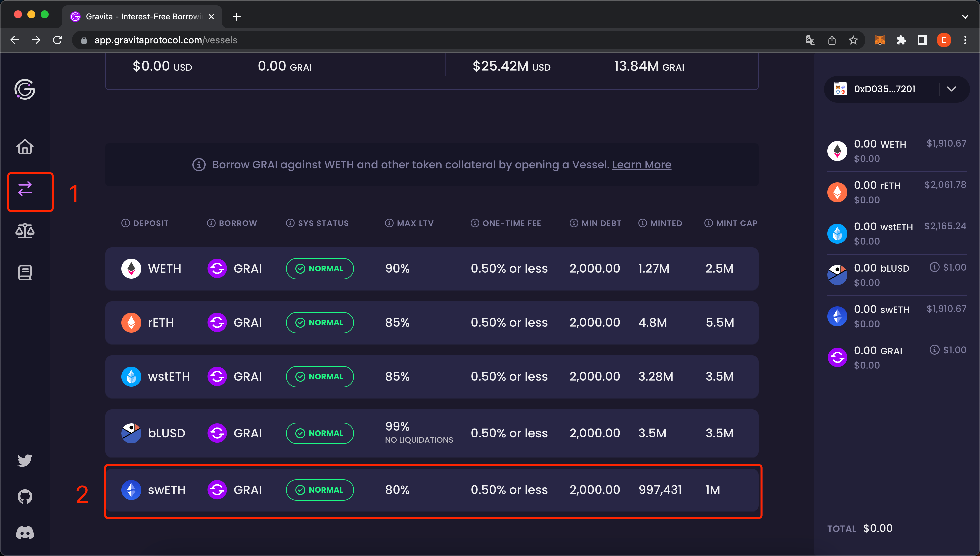The width and height of the screenshot is (980, 556).
Task: Open the Home page from sidebar
Action: pyautogui.click(x=25, y=147)
